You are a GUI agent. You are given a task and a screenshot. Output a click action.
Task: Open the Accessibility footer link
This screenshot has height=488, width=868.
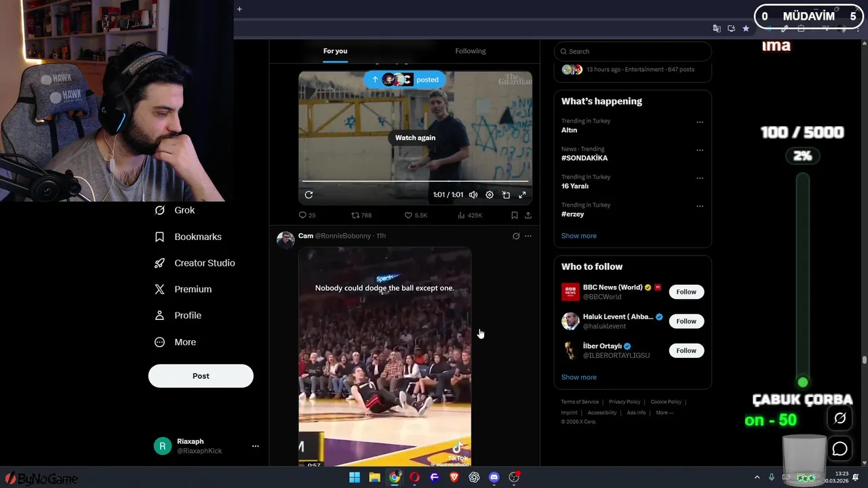coord(602,413)
